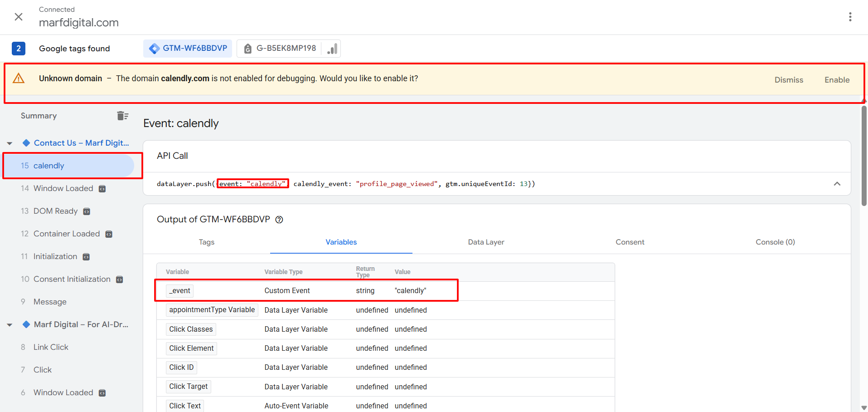Viewport: 868px width, 412px height.
Task: Collapse the Contact Us – Marf Digital event group
Action: (x=10, y=142)
